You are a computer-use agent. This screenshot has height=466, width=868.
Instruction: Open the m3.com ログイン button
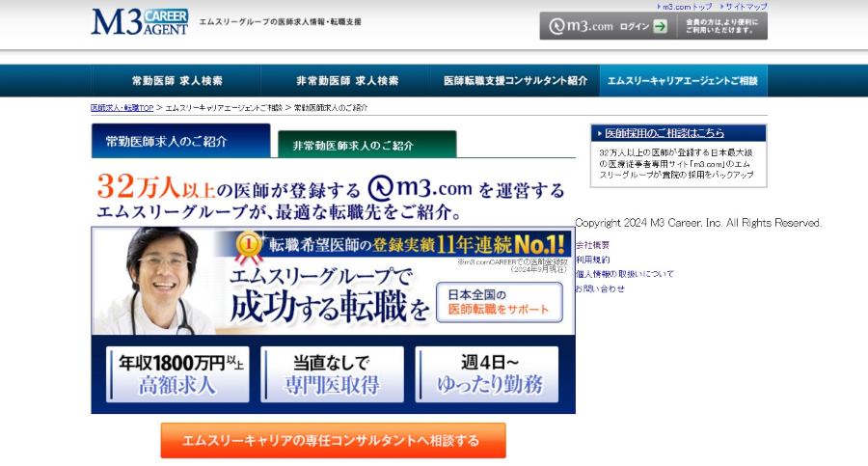pos(608,26)
